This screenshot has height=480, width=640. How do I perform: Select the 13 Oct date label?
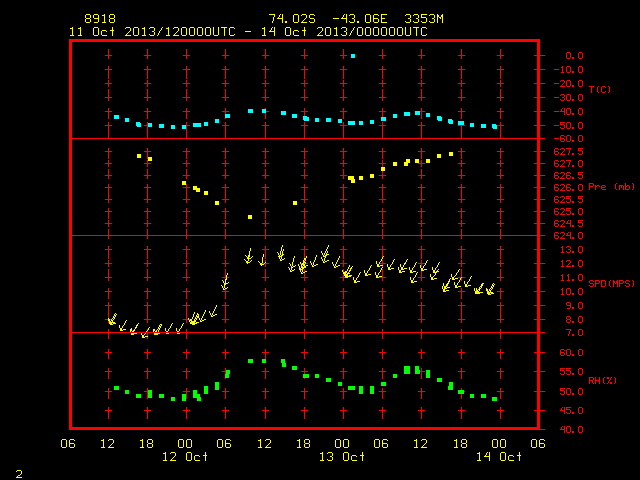[x=342, y=456]
